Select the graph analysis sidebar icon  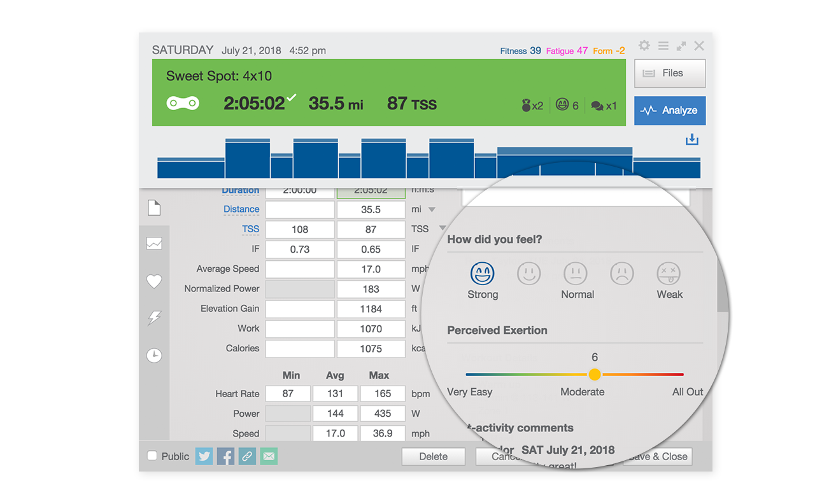click(153, 244)
